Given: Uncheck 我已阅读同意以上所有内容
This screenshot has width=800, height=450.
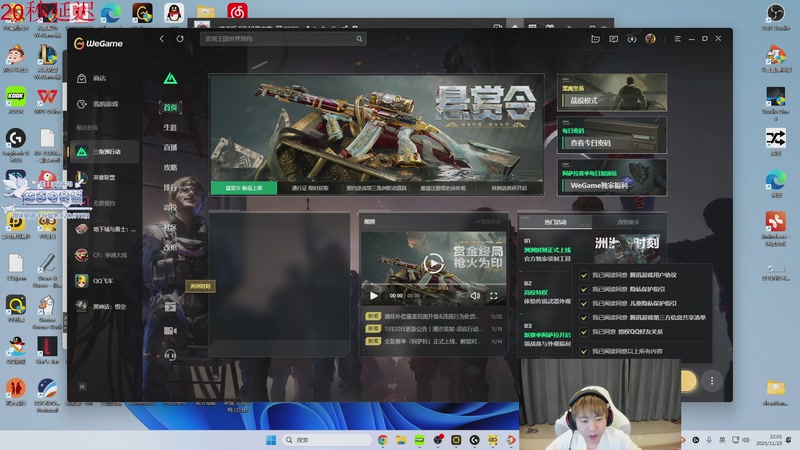Looking at the screenshot, I should 584,352.
